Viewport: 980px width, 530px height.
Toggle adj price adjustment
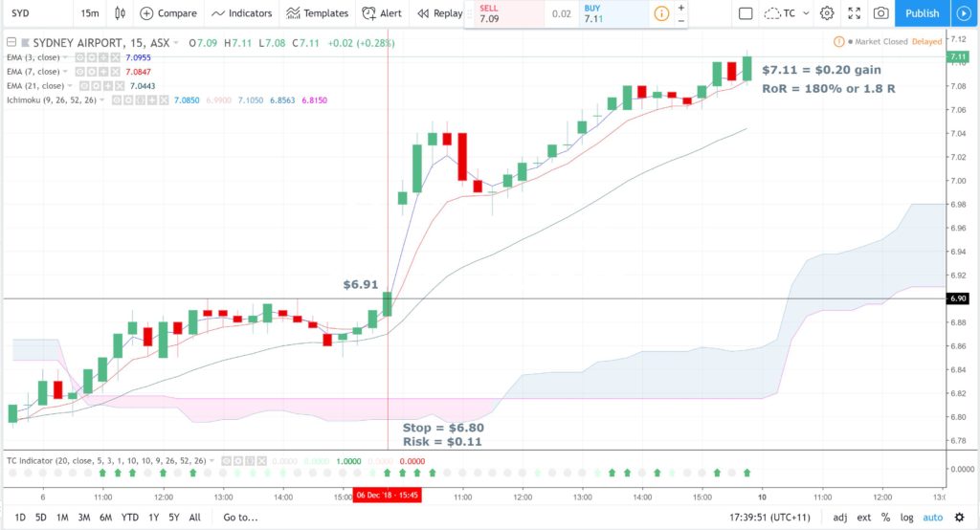point(840,517)
